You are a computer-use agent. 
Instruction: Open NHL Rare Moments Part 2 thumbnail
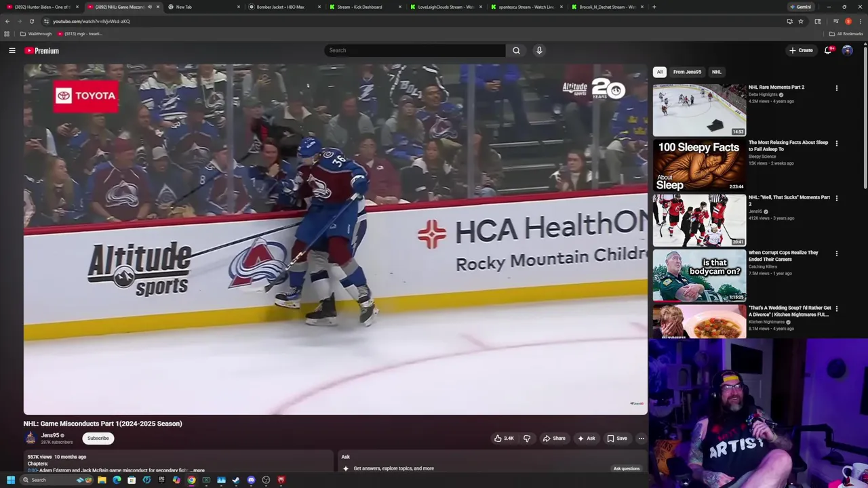pos(699,110)
